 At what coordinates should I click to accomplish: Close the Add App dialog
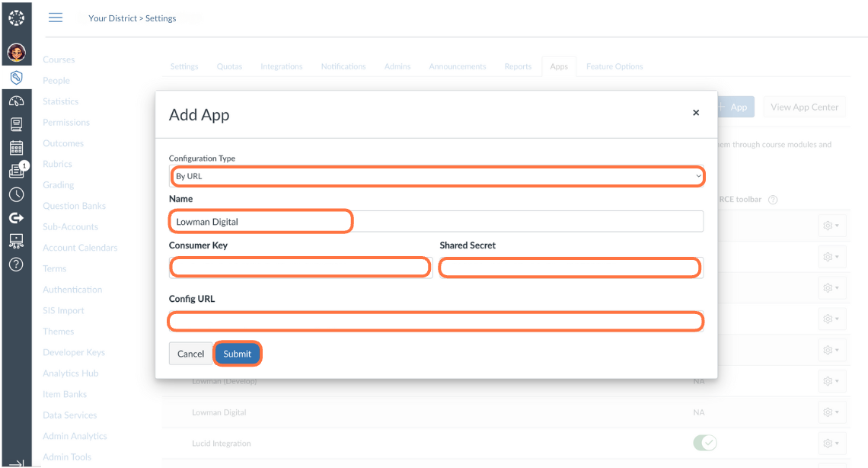[696, 113]
